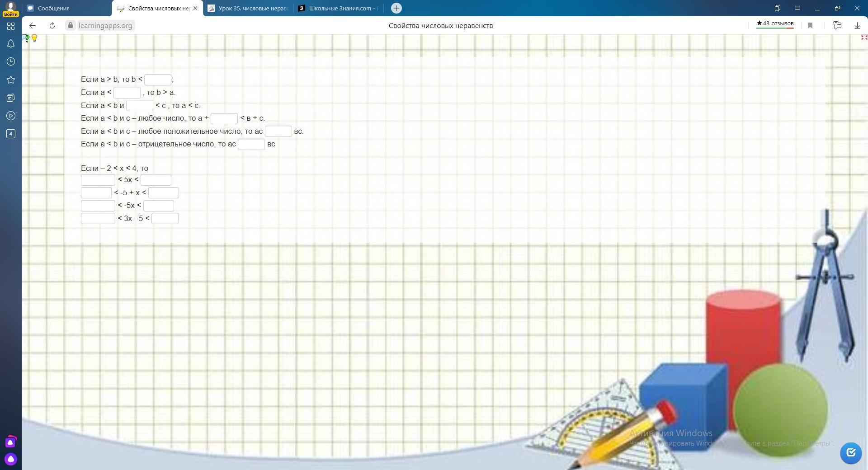
Task: Click the blank after 'Если a <' before 'то b > a'
Action: pos(127,93)
